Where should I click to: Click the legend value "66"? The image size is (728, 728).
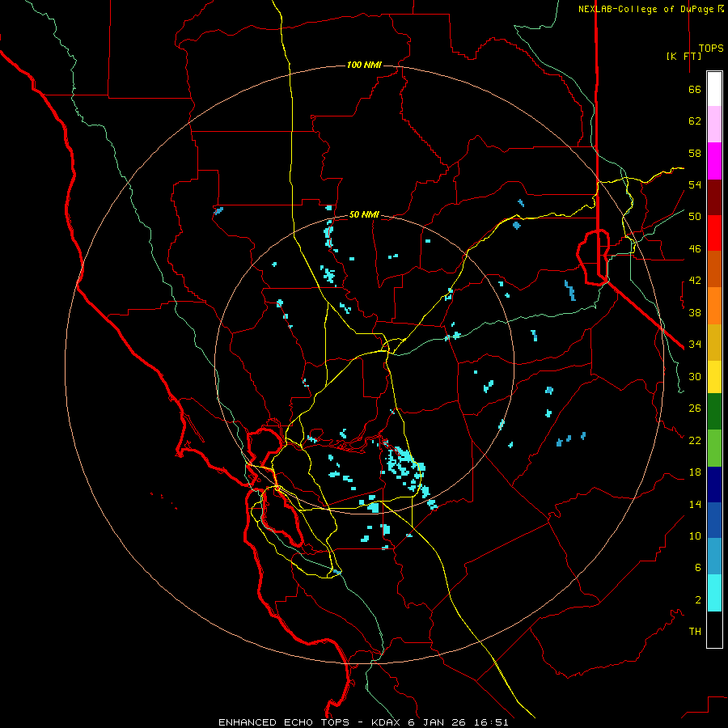(x=695, y=89)
